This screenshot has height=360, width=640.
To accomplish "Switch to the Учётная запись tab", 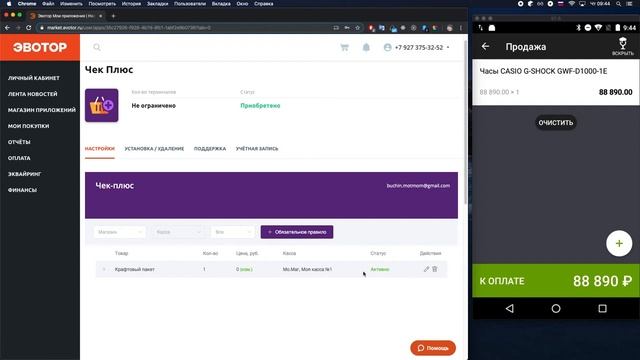I will pos(257,149).
